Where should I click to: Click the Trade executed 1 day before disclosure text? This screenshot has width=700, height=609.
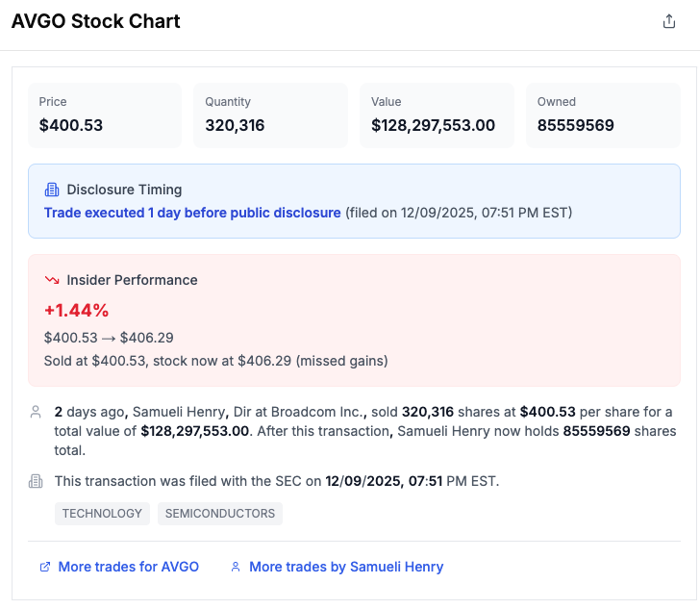pyautogui.click(x=192, y=213)
